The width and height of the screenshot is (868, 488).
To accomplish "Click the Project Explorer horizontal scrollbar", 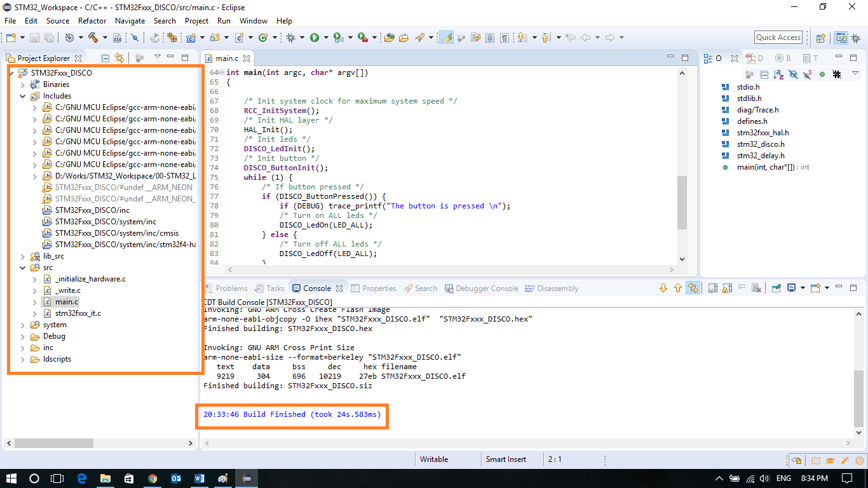I will [53, 443].
